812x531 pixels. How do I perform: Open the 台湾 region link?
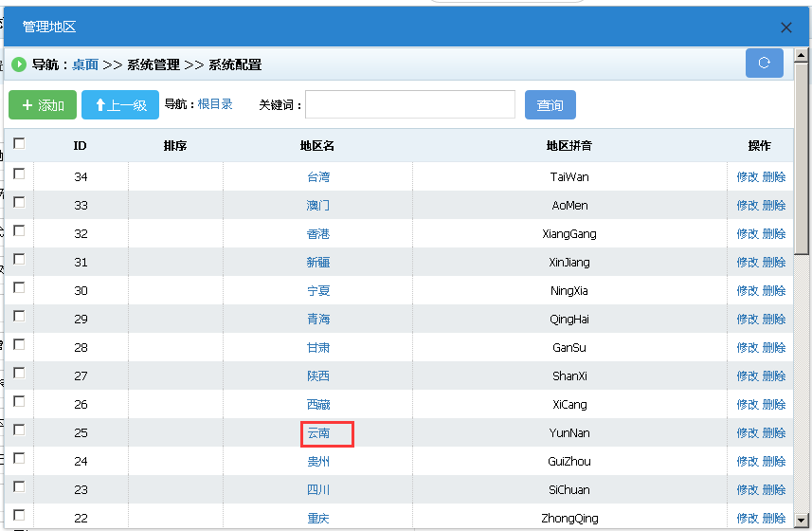click(318, 177)
